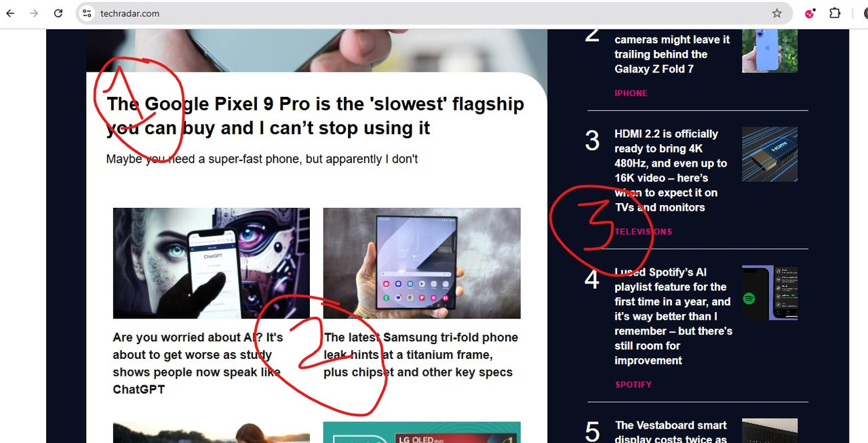This screenshot has width=868, height=443.
Task: Click the browser back arrow
Action: (x=10, y=14)
